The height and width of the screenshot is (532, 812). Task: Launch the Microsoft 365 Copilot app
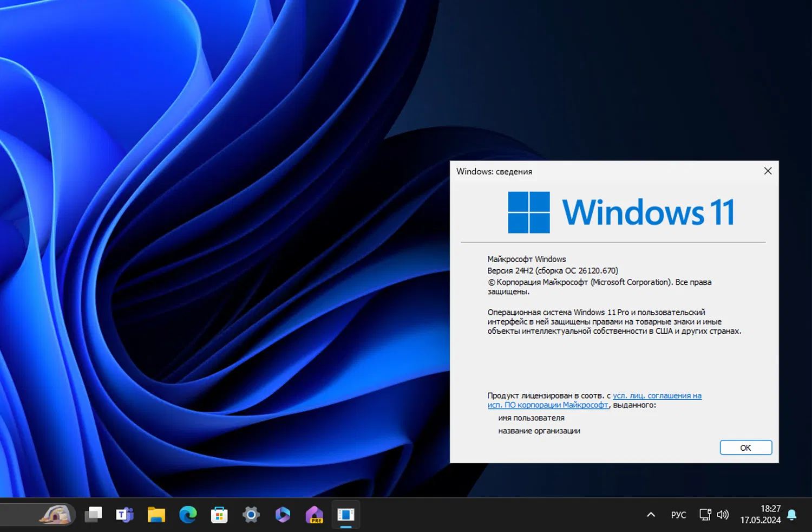coord(283,515)
